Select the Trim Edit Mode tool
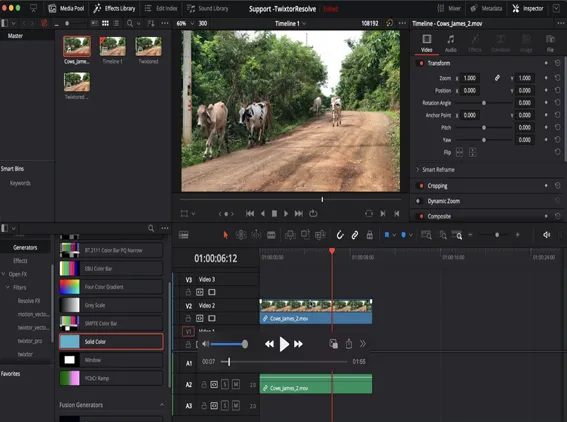 241,235
